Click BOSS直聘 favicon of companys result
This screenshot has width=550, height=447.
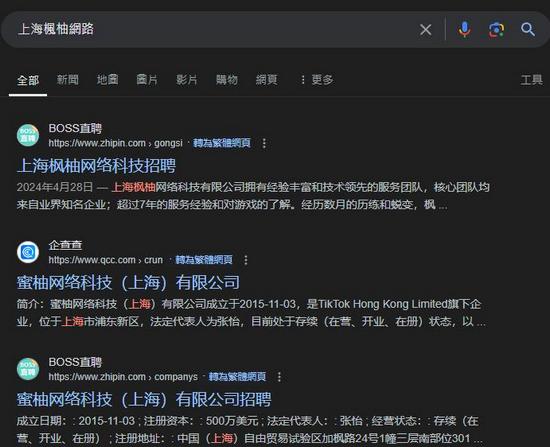[x=28, y=369]
